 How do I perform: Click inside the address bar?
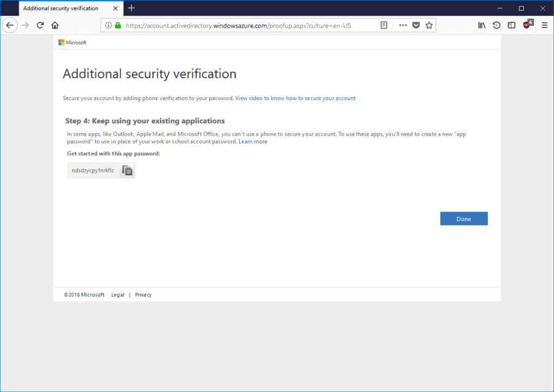point(243,25)
